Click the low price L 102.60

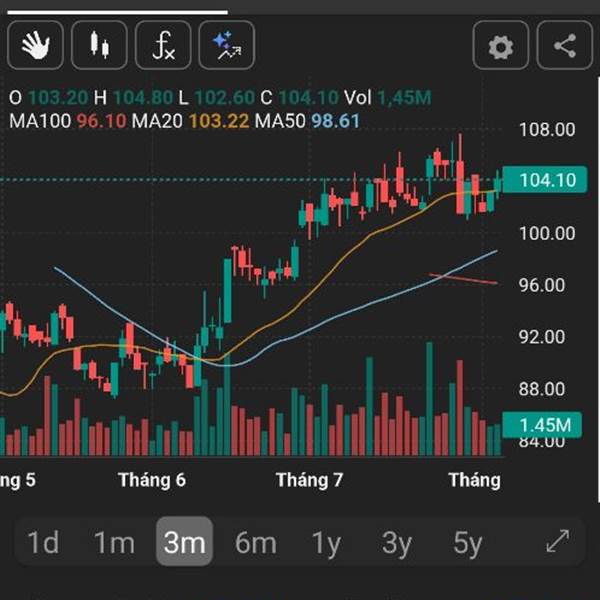point(217,98)
